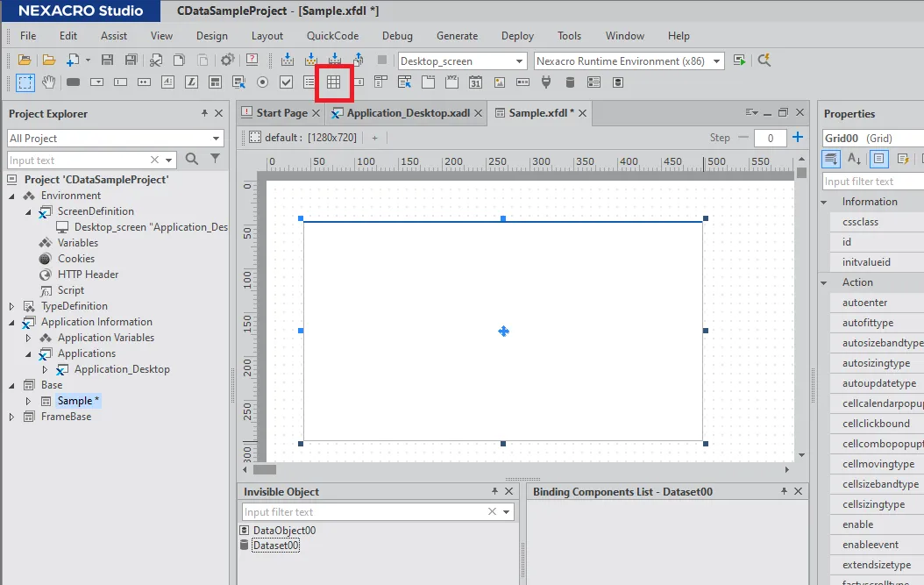Choose the hand pan tool

tap(49, 82)
